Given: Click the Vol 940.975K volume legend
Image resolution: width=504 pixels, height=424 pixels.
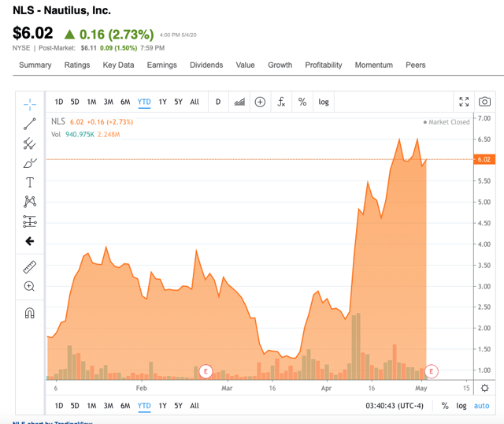Looking at the screenshot, I should point(86,135).
